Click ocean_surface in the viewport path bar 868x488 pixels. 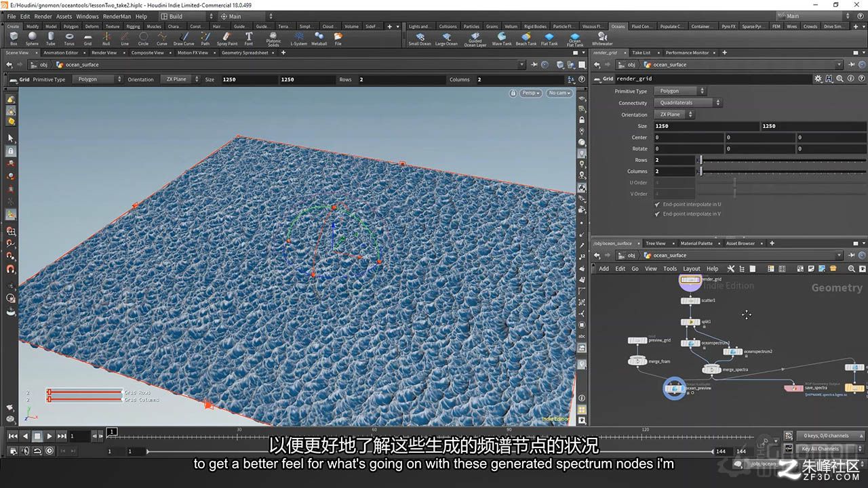coord(82,65)
